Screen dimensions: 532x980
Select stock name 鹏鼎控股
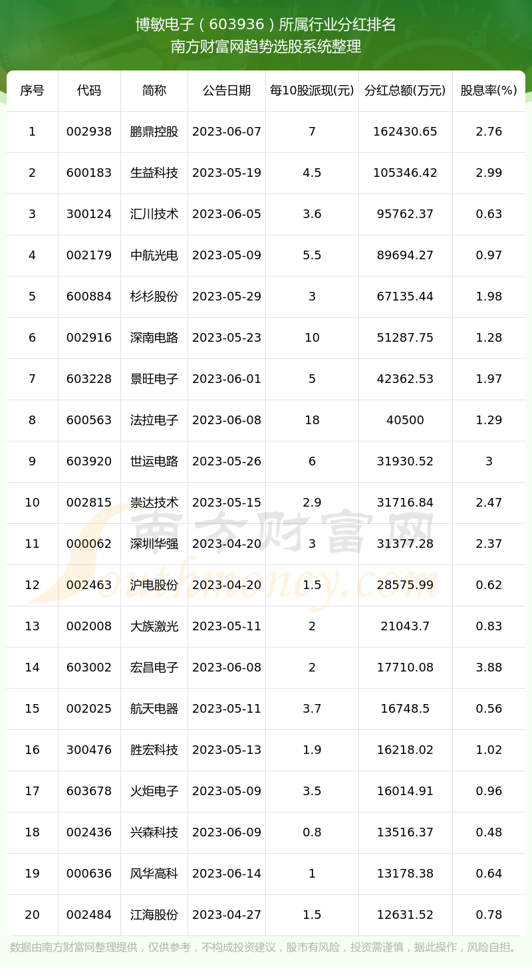tap(154, 132)
